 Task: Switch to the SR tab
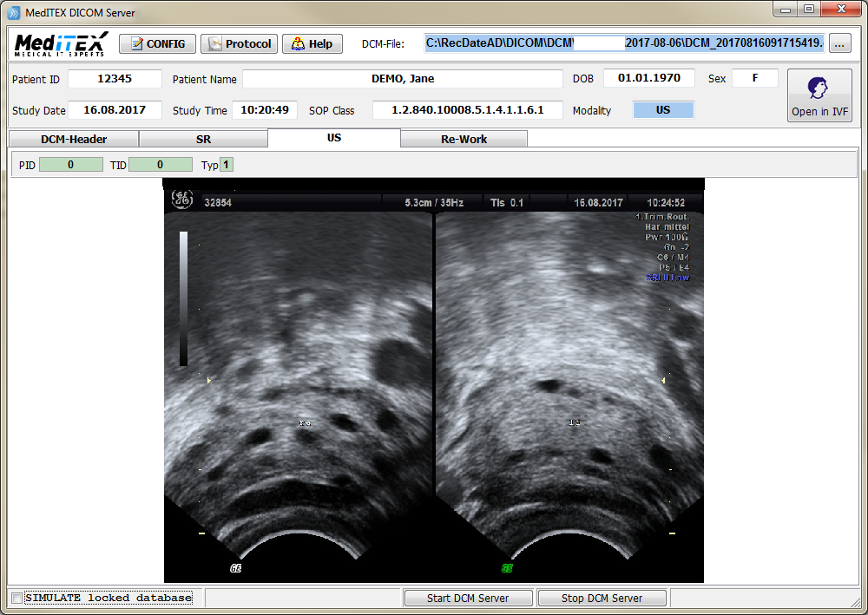(x=203, y=139)
